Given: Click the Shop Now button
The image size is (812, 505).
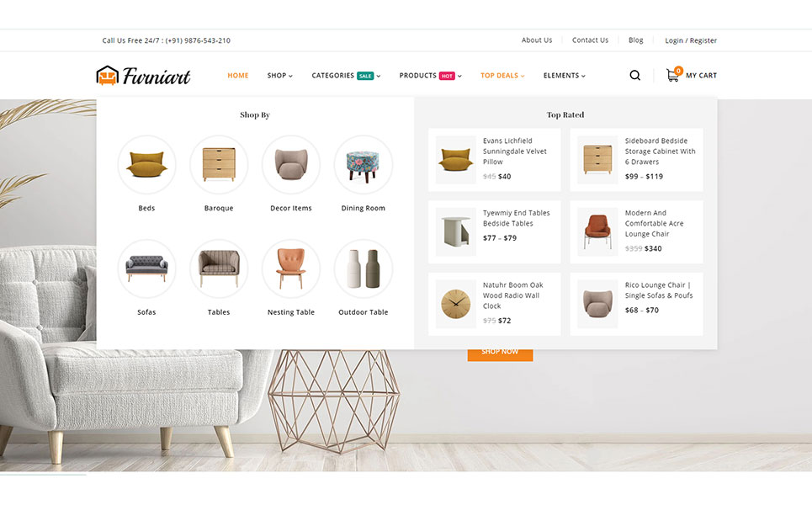Looking at the screenshot, I should (x=501, y=355).
